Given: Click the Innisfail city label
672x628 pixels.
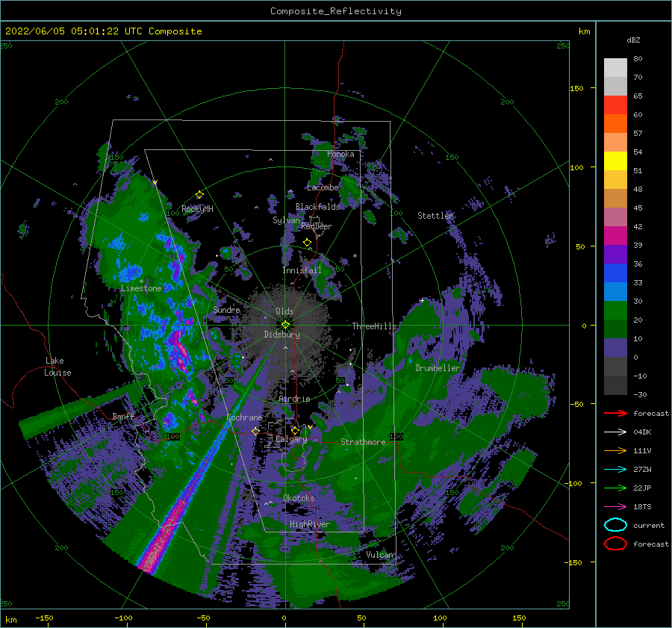Looking at the screenshot, I should [x=302, y=270].
